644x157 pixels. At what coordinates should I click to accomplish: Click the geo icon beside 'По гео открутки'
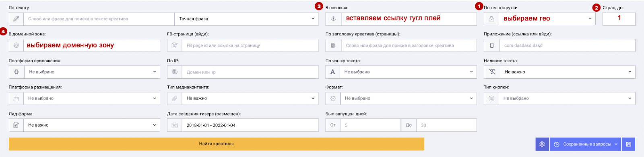[491, 19]
